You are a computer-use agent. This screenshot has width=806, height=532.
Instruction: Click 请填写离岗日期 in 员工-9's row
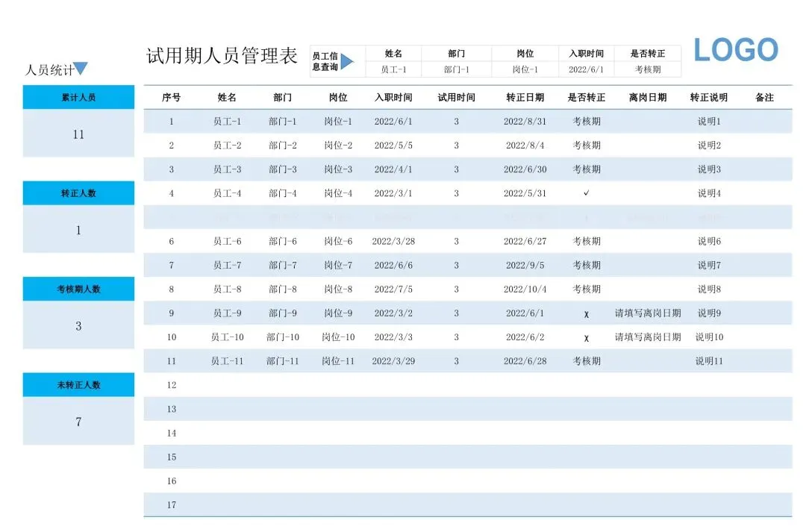(648, 313)
